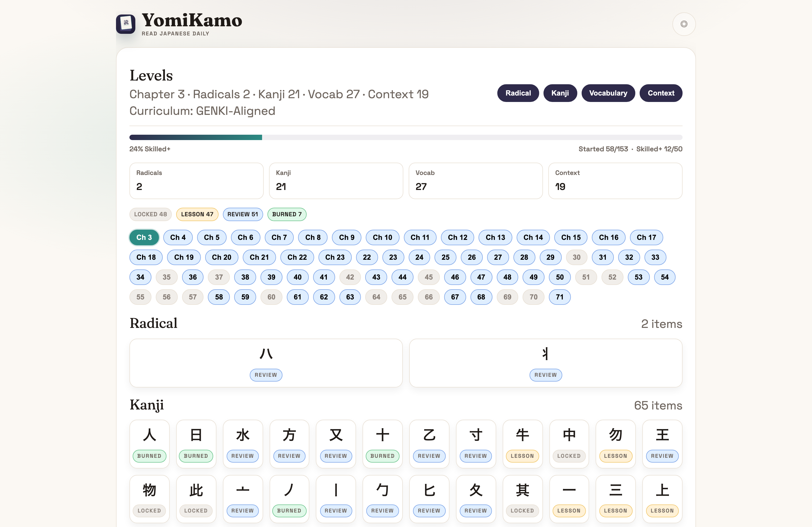Open the burned ノ kanji tile
The image size is (812, 527).
(289, 499)
